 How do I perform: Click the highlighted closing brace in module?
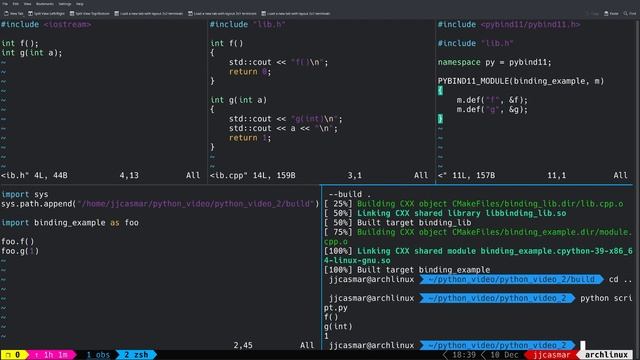click(x=440, y=119)
